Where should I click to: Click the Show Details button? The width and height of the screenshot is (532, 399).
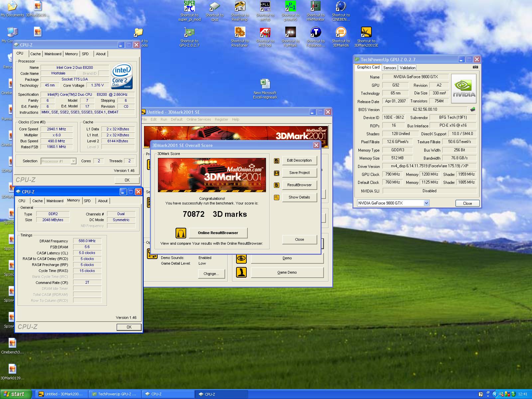click(x=299, y=197)
